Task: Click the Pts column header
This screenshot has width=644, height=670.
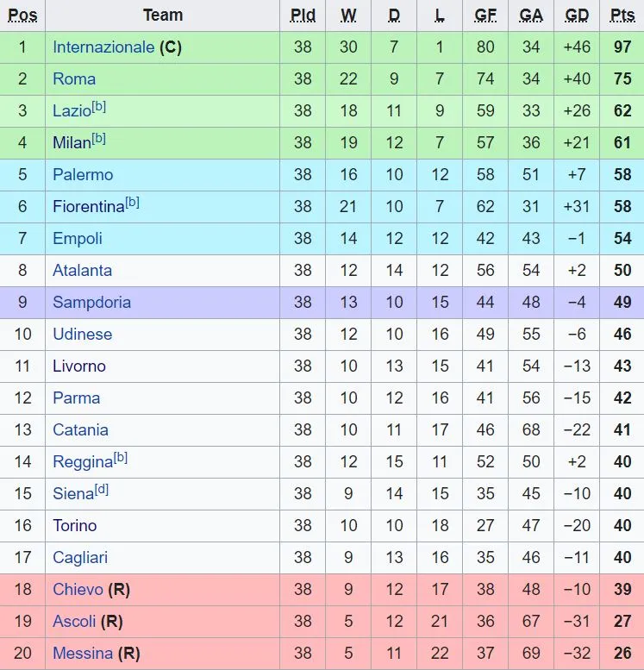Action: click(x=622, y=16)
